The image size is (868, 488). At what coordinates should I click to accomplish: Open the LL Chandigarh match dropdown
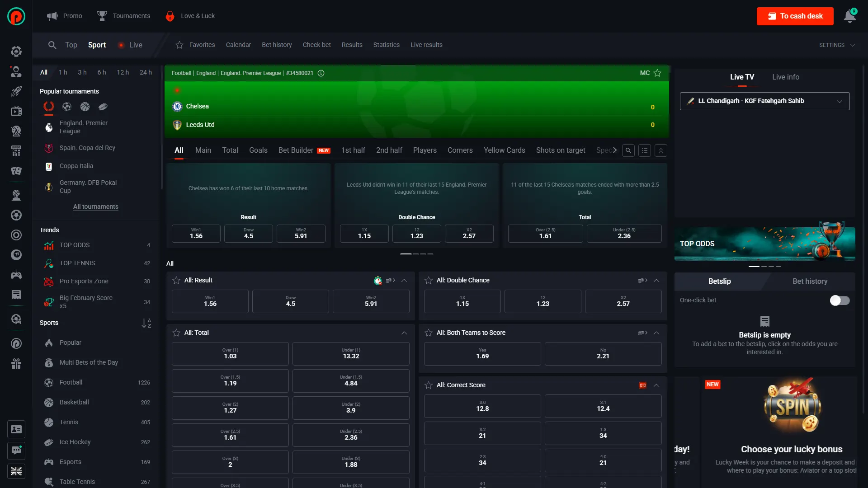point(764,101)
